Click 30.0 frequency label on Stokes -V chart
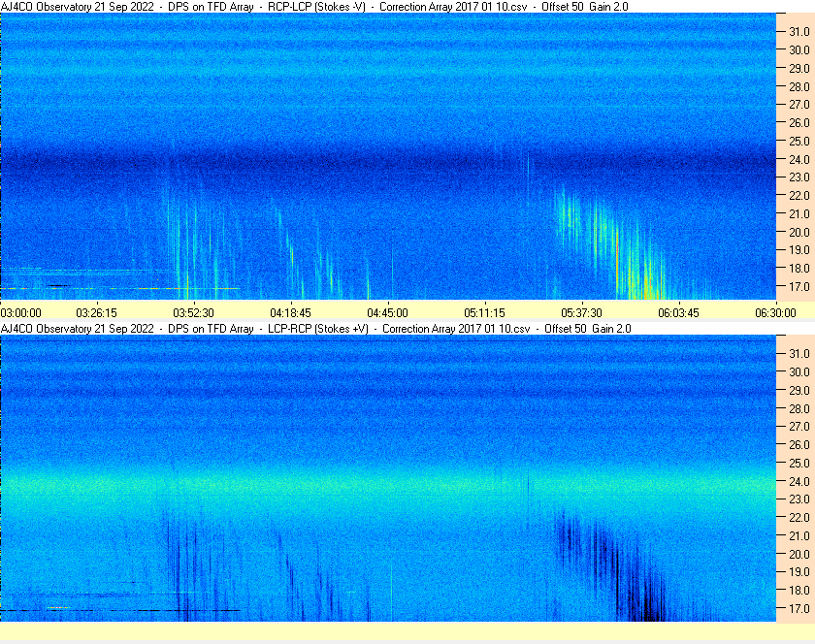Viewport: 815px width, 644px height. [799, 49]
